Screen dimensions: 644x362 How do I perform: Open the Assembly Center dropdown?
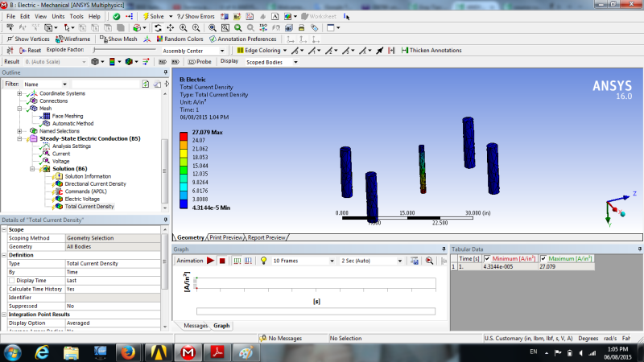click(x=222, y=51)
